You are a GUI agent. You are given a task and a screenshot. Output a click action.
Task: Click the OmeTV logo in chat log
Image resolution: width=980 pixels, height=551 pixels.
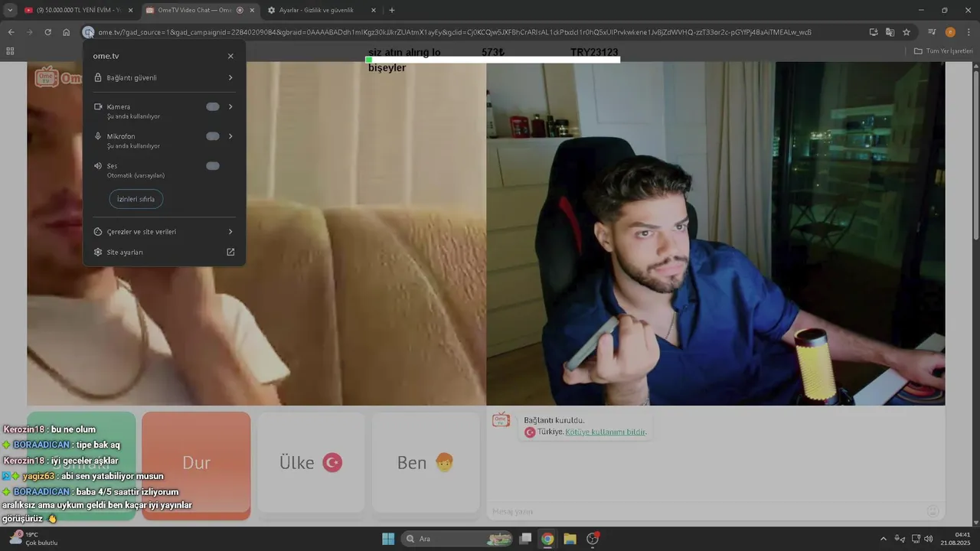[501, 420]
